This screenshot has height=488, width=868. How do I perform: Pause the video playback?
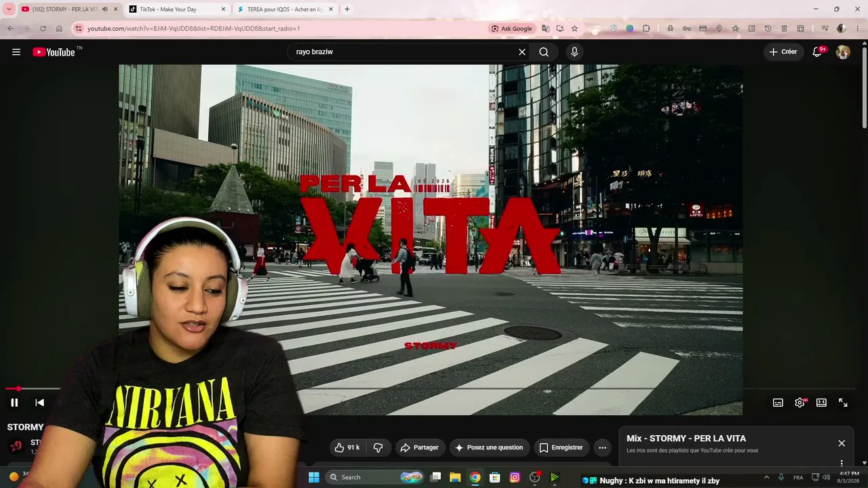[14, 403]
